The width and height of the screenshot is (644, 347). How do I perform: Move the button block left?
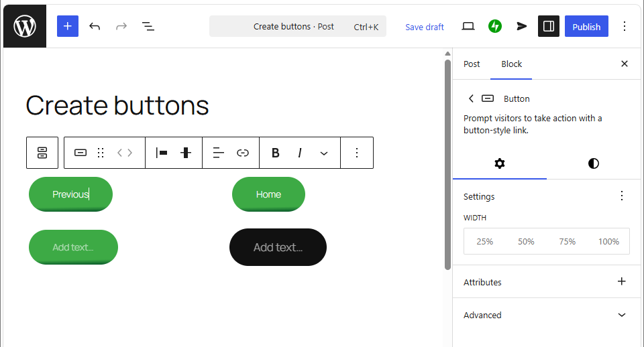[120, 153]
